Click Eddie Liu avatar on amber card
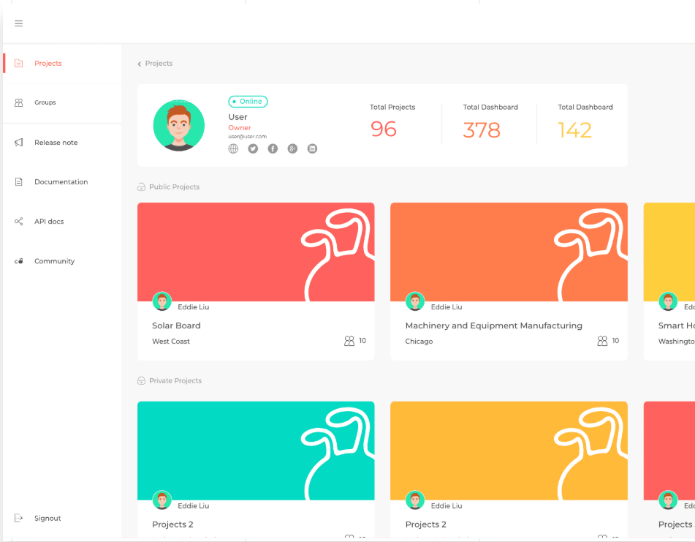This screenshot has width=695, height=542. click(415, 500)
